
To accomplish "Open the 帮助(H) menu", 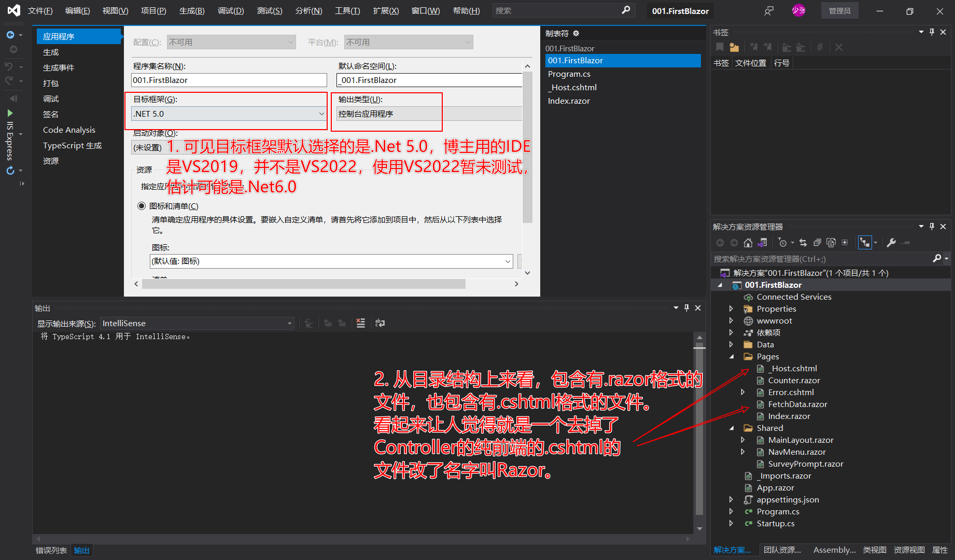I will (x=466, y=11).
